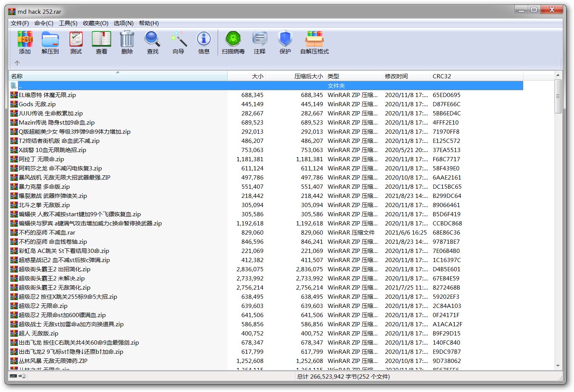
Task: Open the Favorites (收藏夹) menu
Action: 95,23
